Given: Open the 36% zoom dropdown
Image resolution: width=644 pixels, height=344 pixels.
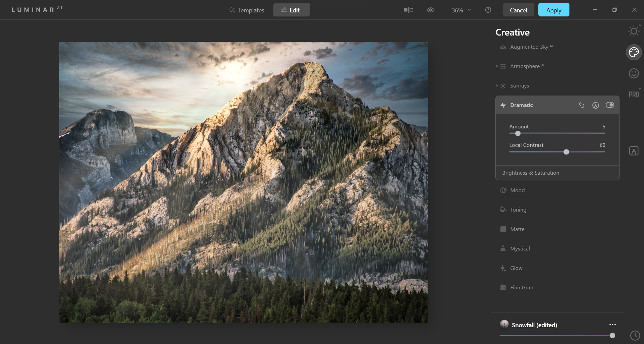Looking at the screenshot, I should tap(461, 10).
